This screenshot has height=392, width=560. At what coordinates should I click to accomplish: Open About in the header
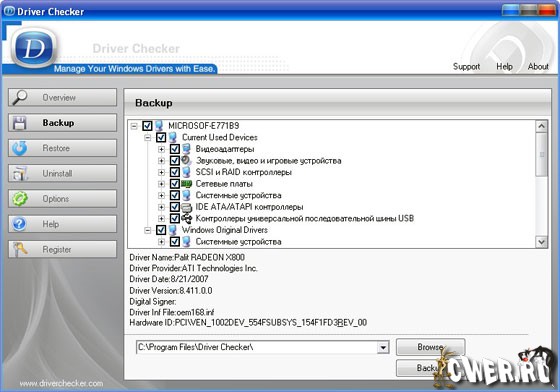pyautogui.click(x=538, y=66)
